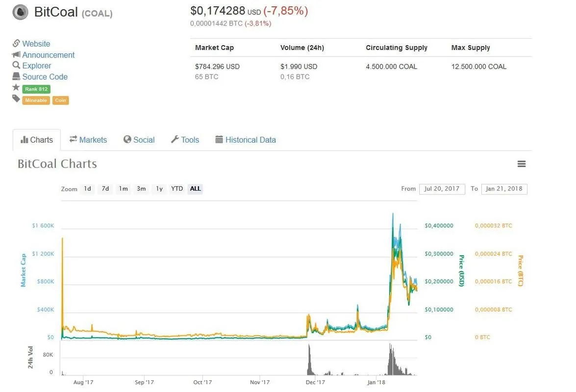The image size is (576, 392).
Task: Click the Price (USD) axis label
Action: click(461, 270)
